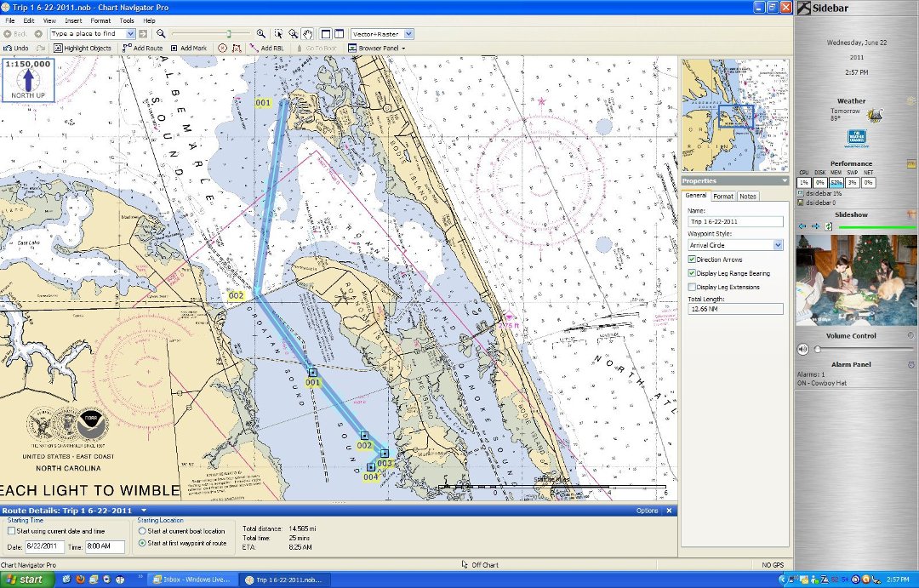This screenshot has width=919, height=588.
Task: Open the Route Details title dropdown arrow
Action: (144, 511)
